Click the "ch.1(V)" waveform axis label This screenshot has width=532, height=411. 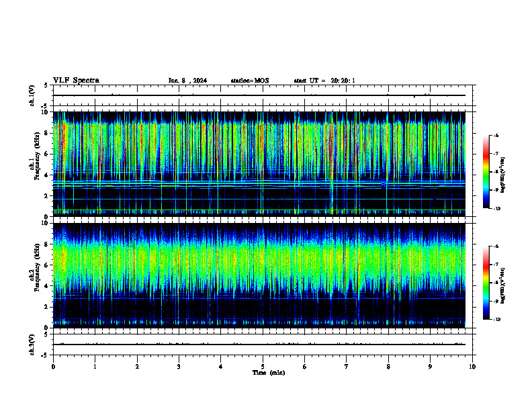[x=32, y=95]
